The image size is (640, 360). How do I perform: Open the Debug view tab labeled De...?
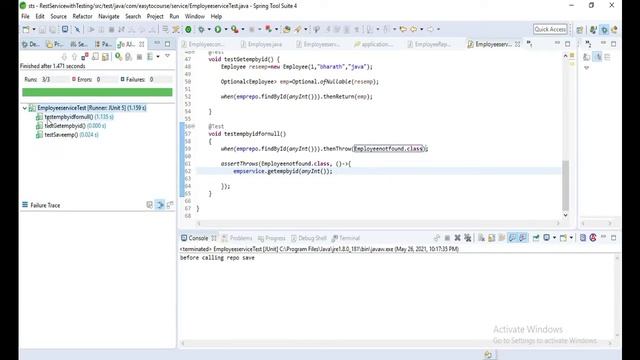31,44
